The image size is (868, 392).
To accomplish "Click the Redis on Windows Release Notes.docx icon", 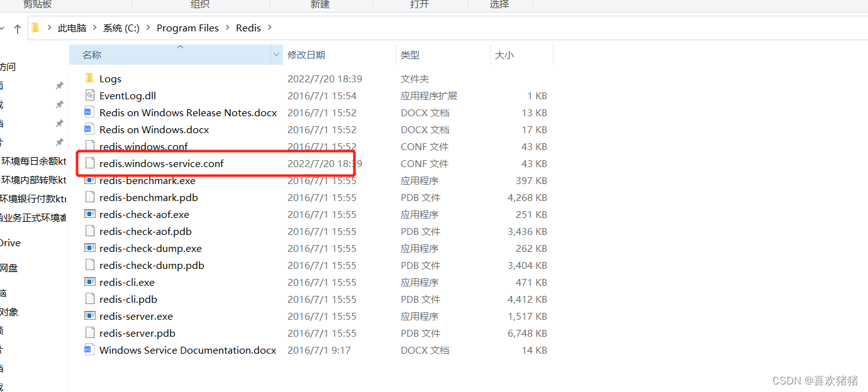I will point(89,112).
